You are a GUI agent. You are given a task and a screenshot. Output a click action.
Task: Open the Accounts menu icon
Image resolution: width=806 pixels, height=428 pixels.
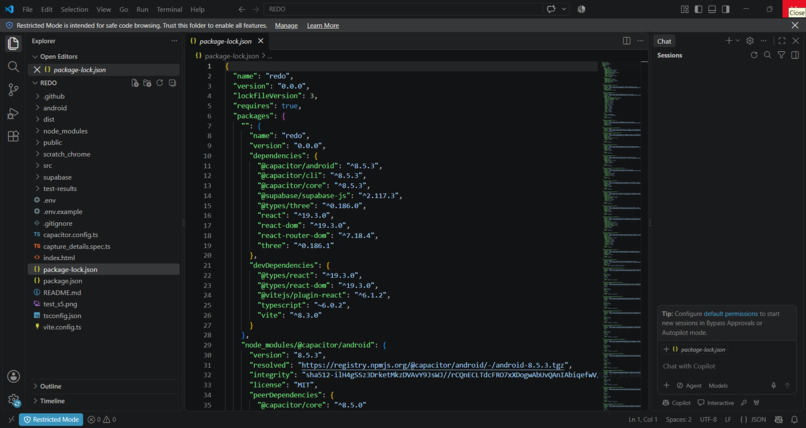click(13, 376)
